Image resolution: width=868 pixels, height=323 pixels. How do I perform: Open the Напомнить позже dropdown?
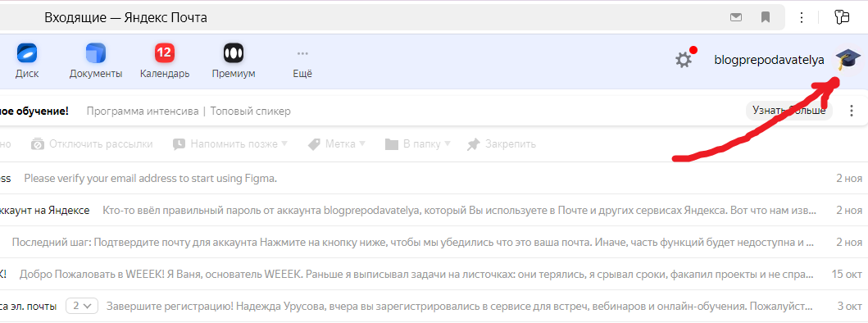[x=230, y=144]
